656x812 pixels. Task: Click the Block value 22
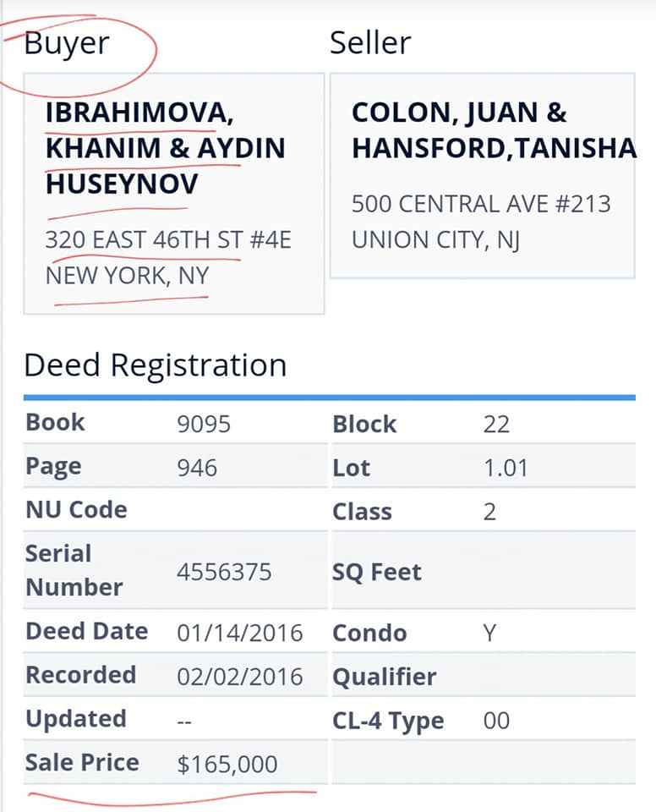(496, 424)
